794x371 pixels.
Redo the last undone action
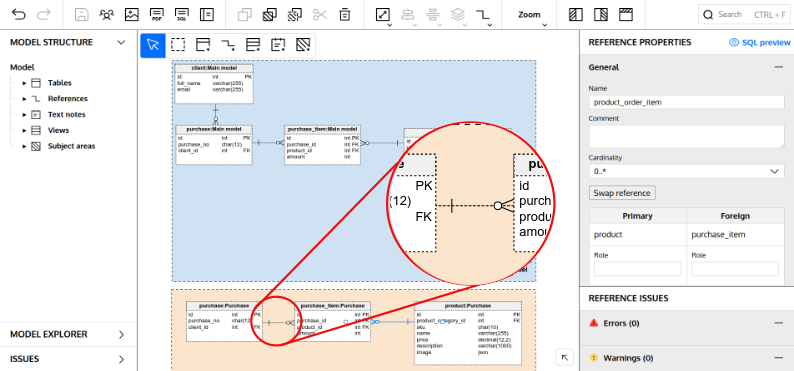(44, 15)
